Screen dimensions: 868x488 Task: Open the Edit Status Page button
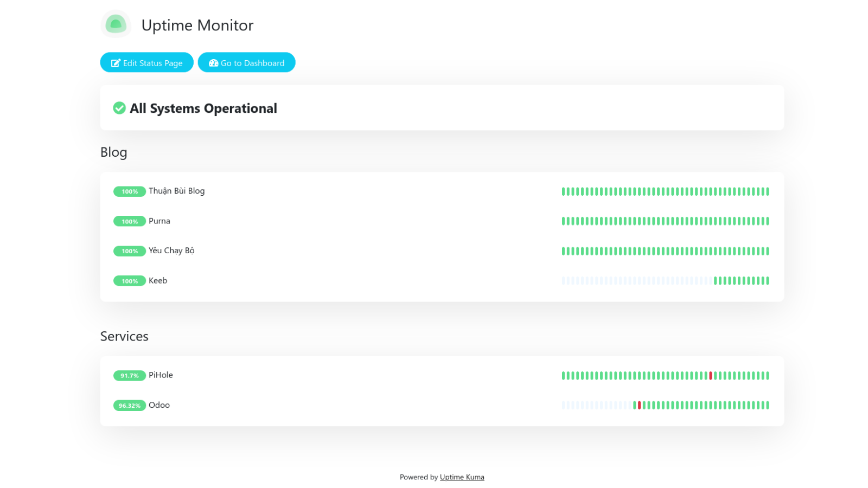(x=146, y=63)
